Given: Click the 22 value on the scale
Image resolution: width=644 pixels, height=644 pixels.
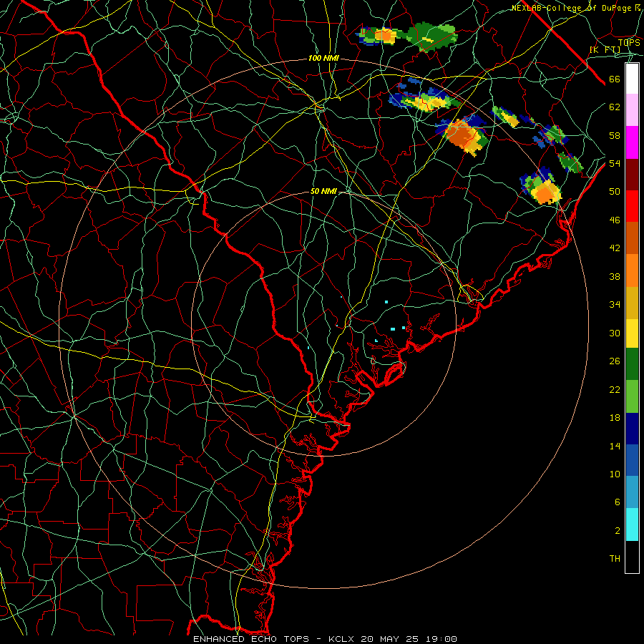Looking at the screenshot, I should pos(615,389).
